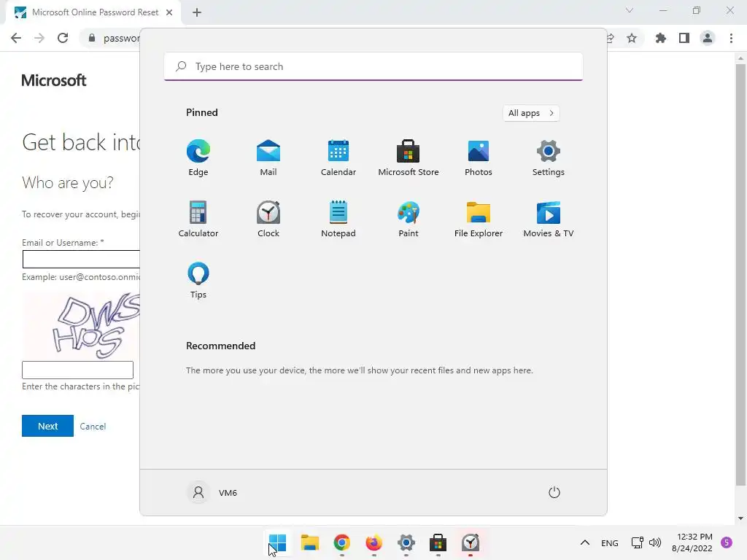Launch the Mail app
Screen dimensions: 747x560
pos(268,158)
